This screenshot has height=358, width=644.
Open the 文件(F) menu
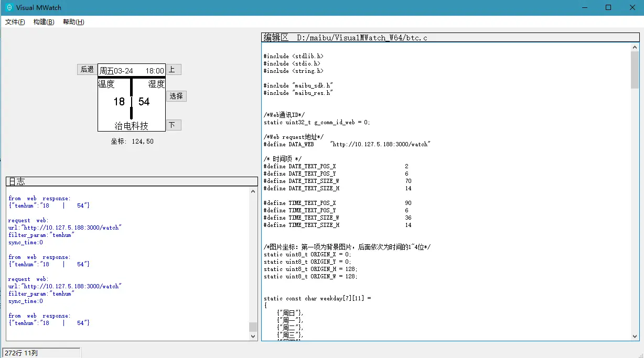point(15,22)
